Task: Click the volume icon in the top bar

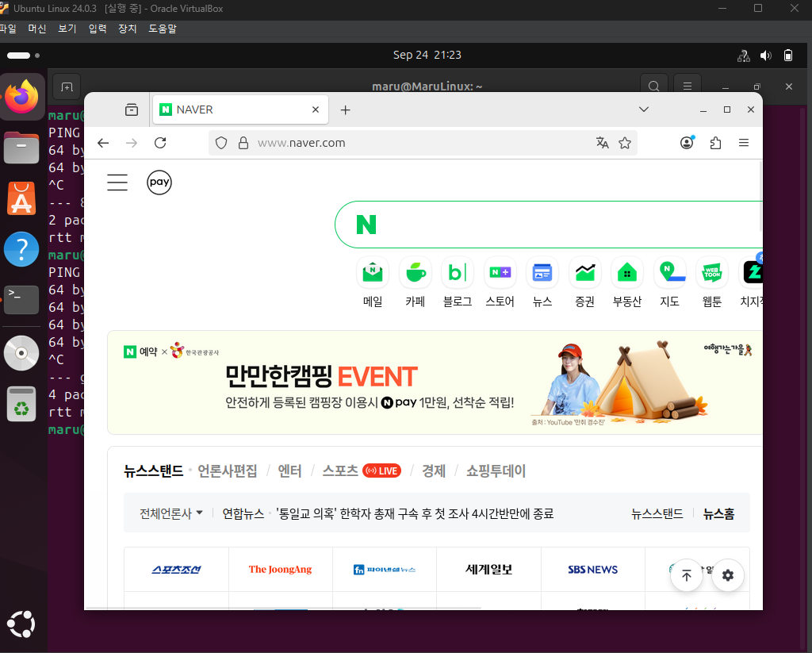Action: (766, 56)
